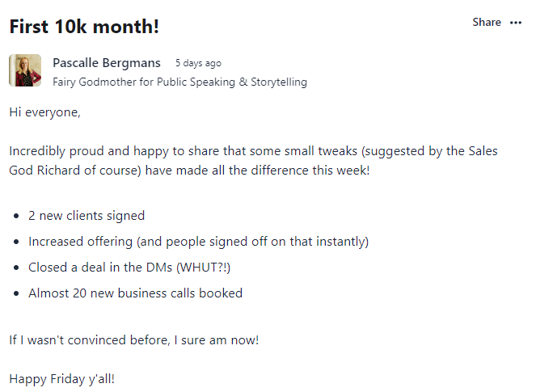The image size is (536, 392).
Task: Click the author name Pascalle Bergmans
Action: point(107,63)
